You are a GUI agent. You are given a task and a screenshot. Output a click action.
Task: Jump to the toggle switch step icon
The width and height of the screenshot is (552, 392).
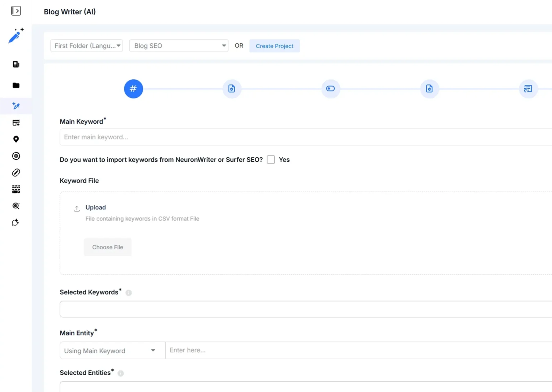331,89
